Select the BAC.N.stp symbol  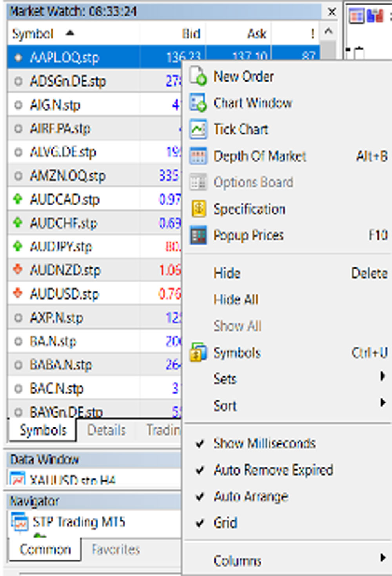click(57, 388)
